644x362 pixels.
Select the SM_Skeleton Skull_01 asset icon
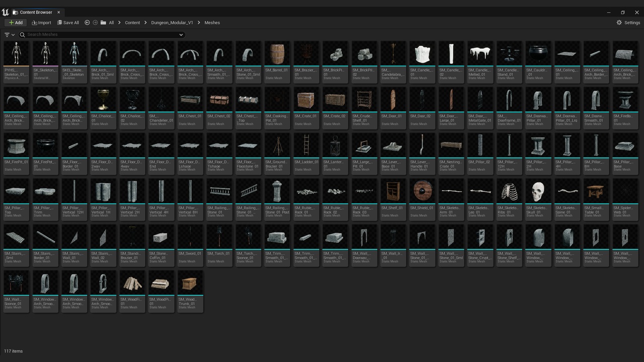coord(538,191)
